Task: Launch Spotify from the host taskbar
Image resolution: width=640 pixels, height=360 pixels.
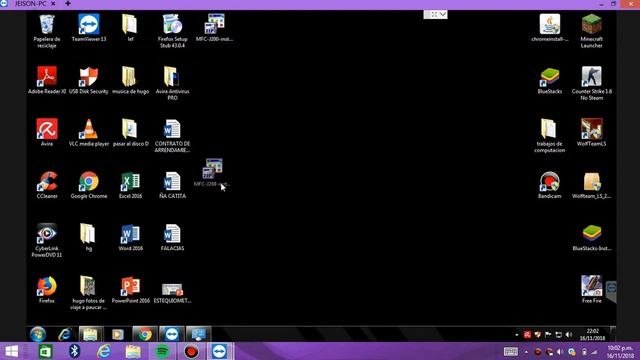Action: pyautogui.click(x=162, y=351)
